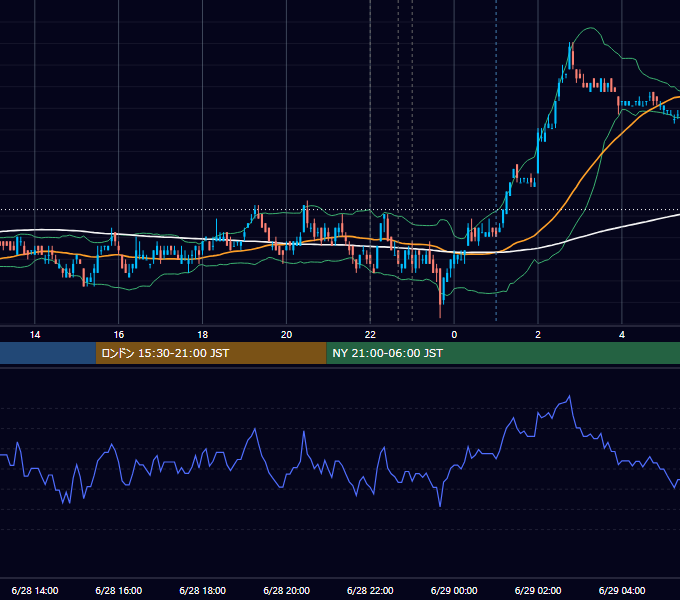Click the 6/28 18:00 time label
Image resolution: width=680 pixels, height=600 pixels.
click(x=203, y=590)
